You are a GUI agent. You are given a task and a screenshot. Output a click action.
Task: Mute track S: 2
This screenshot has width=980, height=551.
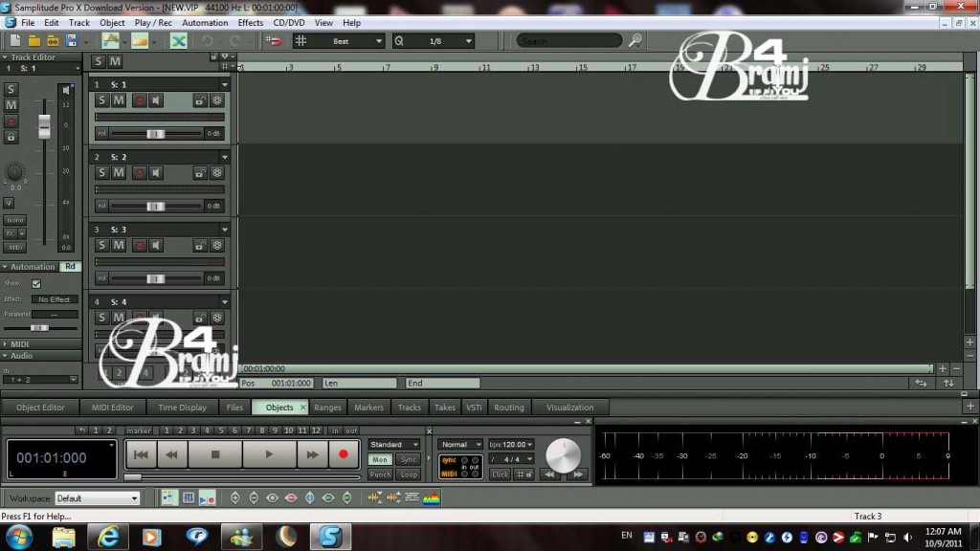point(119,172)
